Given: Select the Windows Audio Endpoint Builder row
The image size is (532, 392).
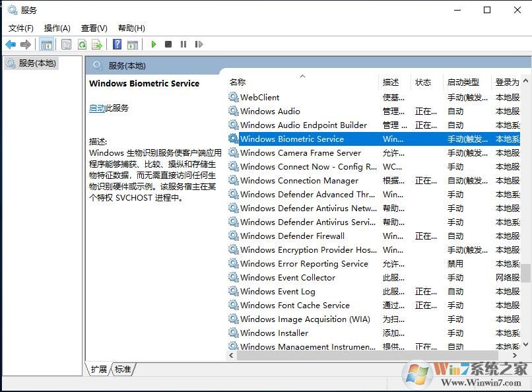Looking at the screenshot, I should click(373, 125).
